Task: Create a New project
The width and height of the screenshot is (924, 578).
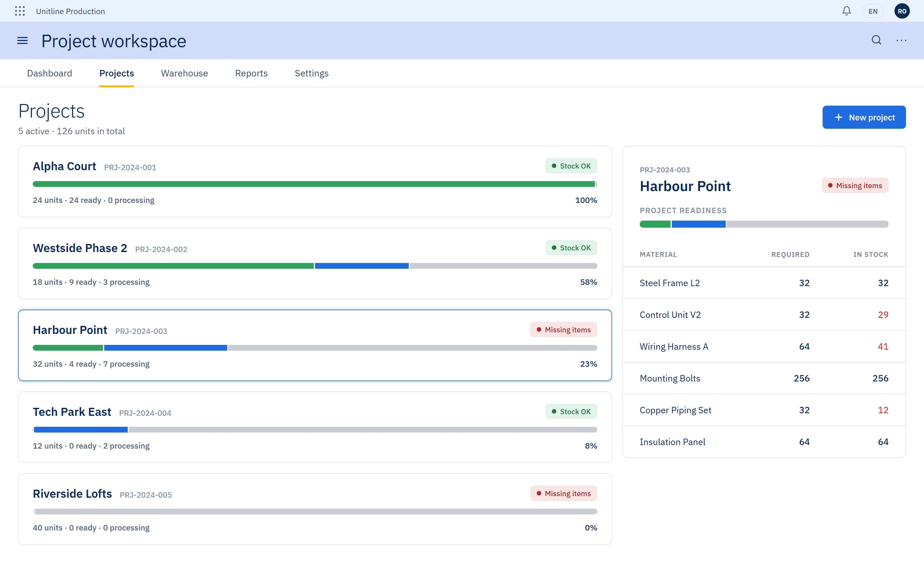Action: click(x=864, y=117)
